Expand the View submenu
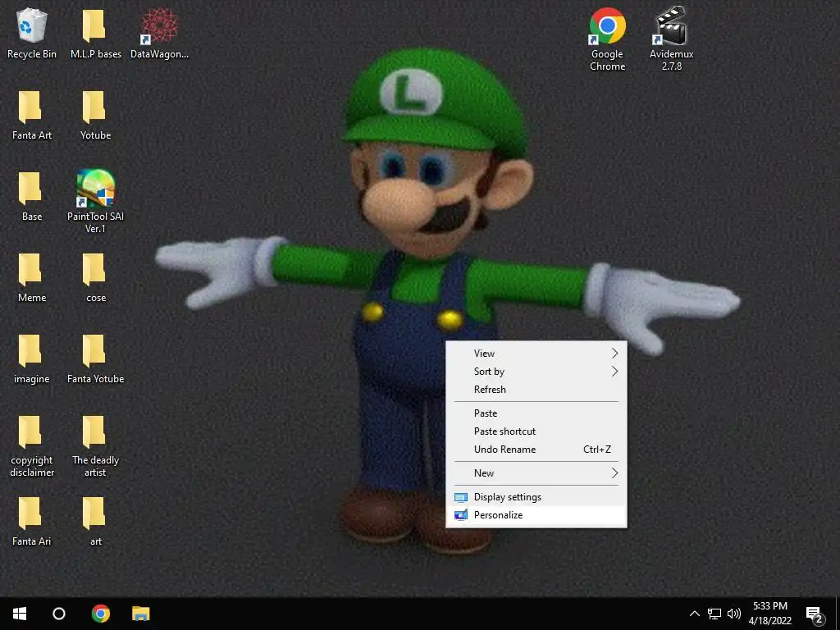The image size is (840, 630). point(536,353)
